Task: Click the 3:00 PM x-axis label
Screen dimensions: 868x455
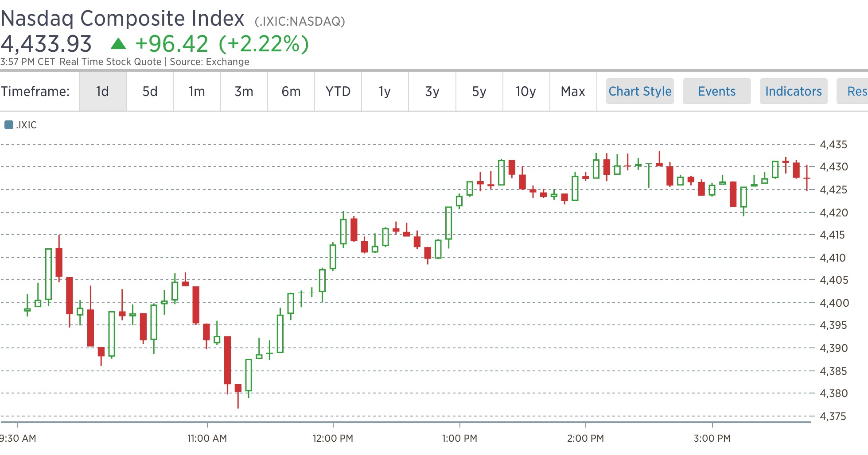Action: pos(712,438)
